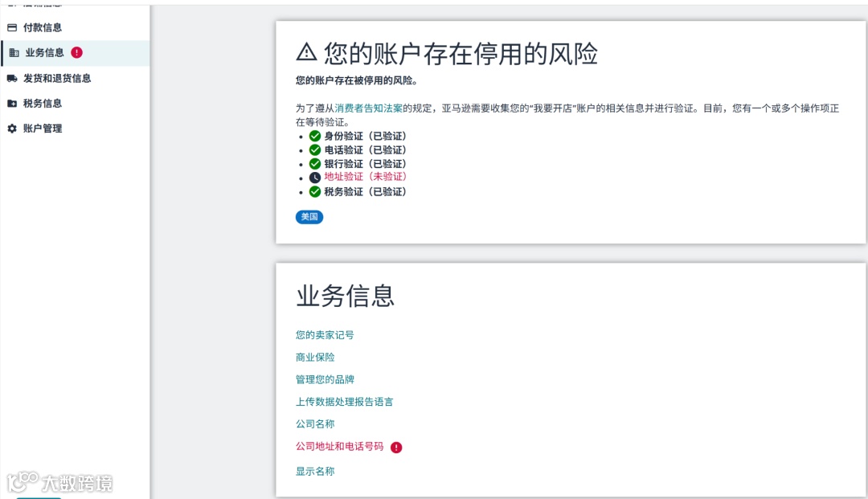Click the 美国 country tag

(309, 217)
